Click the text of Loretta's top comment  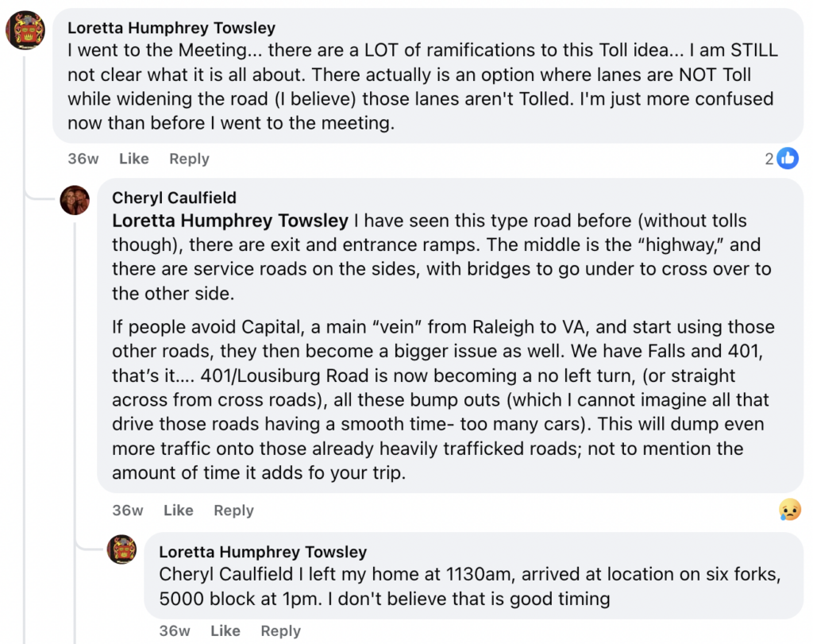pos(421,87)
